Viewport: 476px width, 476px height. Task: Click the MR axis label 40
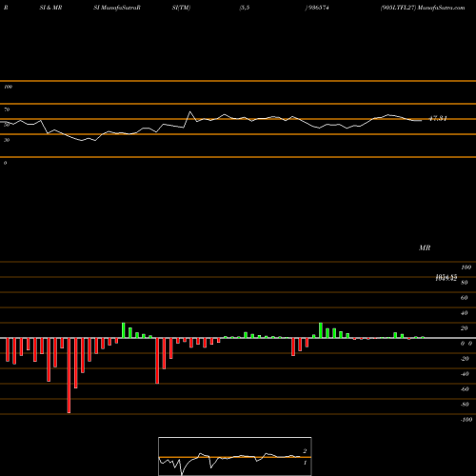[x=465, y=313]
